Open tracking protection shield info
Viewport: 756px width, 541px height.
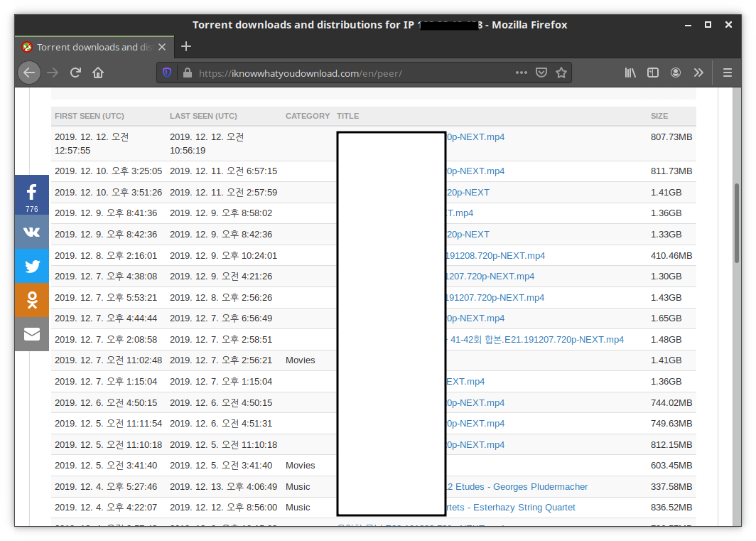[167, 73]
